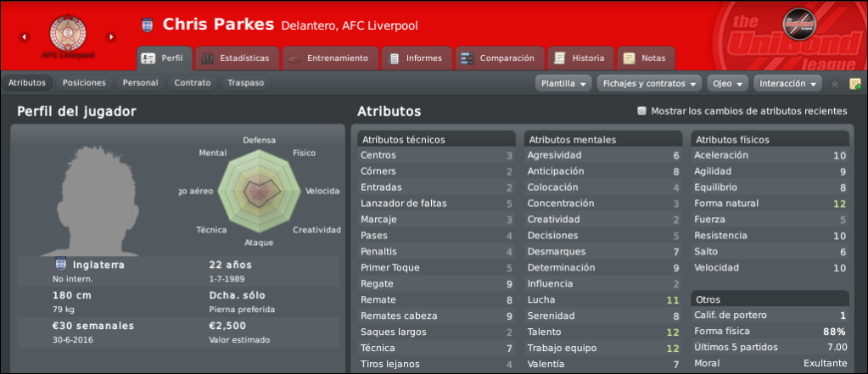Click the England badge next to Inglaterra
The image size is (868, 374).
pos(61,265)
